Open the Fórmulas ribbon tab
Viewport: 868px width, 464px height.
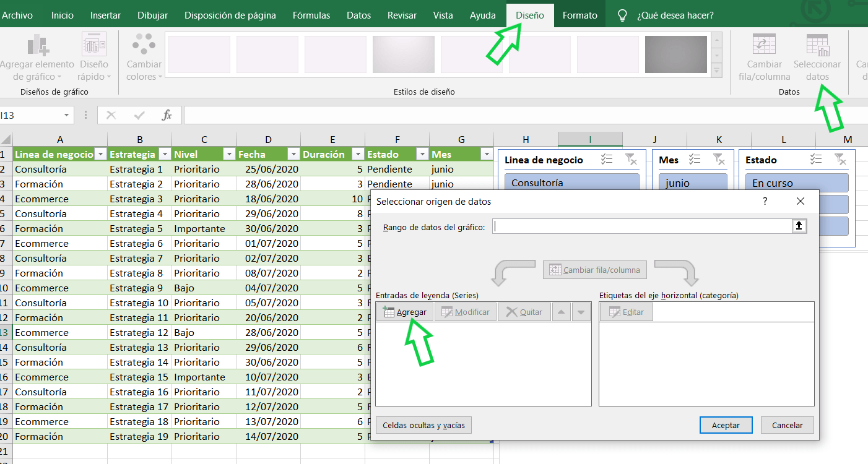311,15
